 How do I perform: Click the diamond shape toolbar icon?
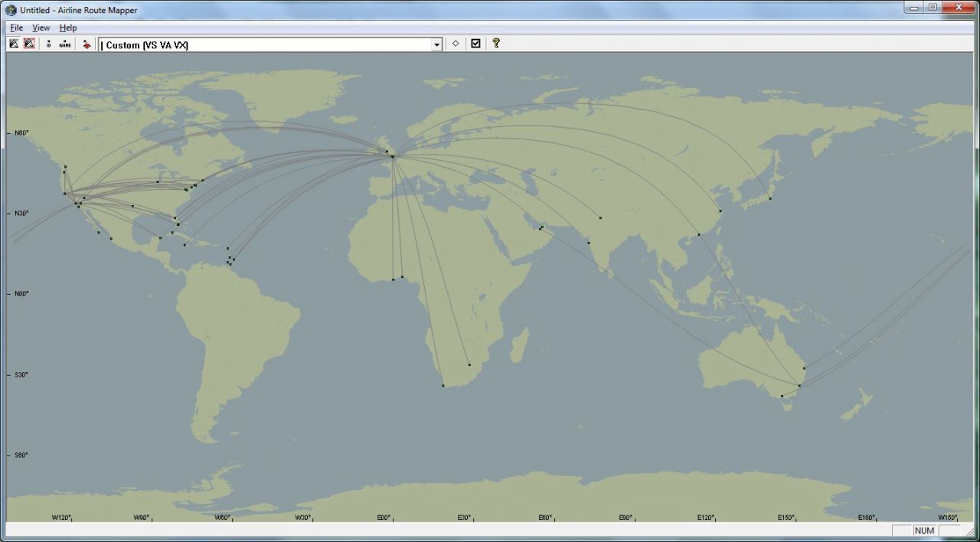[x=456, y=44]
